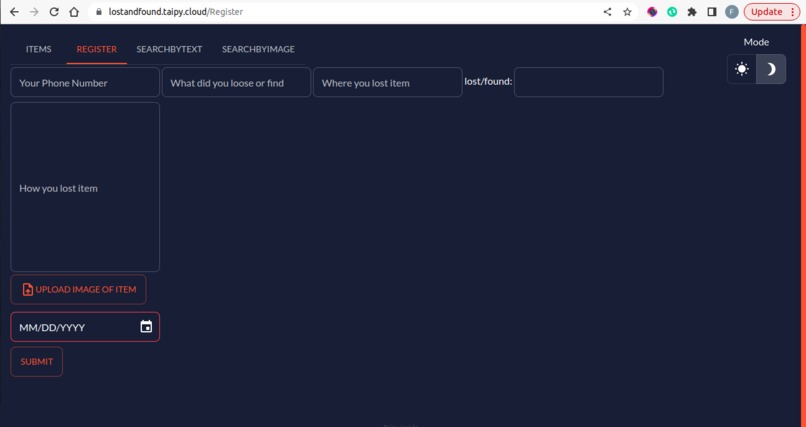806x427 pixels.
Task: Focus the How you lost item text area
Action: point(85,187)
